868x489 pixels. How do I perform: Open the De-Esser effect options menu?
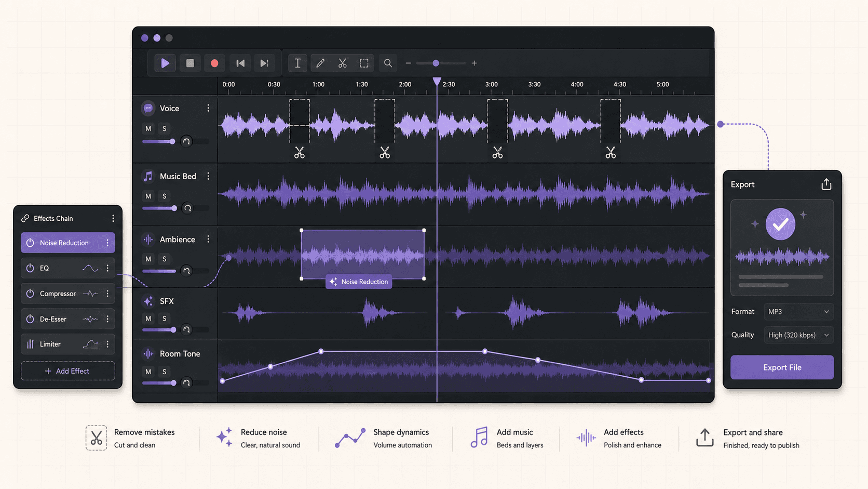pyautogui.click(x=107, y=319)
